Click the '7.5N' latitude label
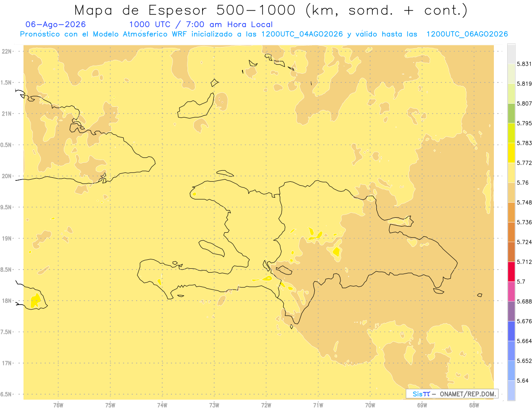Screen dimensions: 532x411 pyautogui.click(x=7, y=332)
